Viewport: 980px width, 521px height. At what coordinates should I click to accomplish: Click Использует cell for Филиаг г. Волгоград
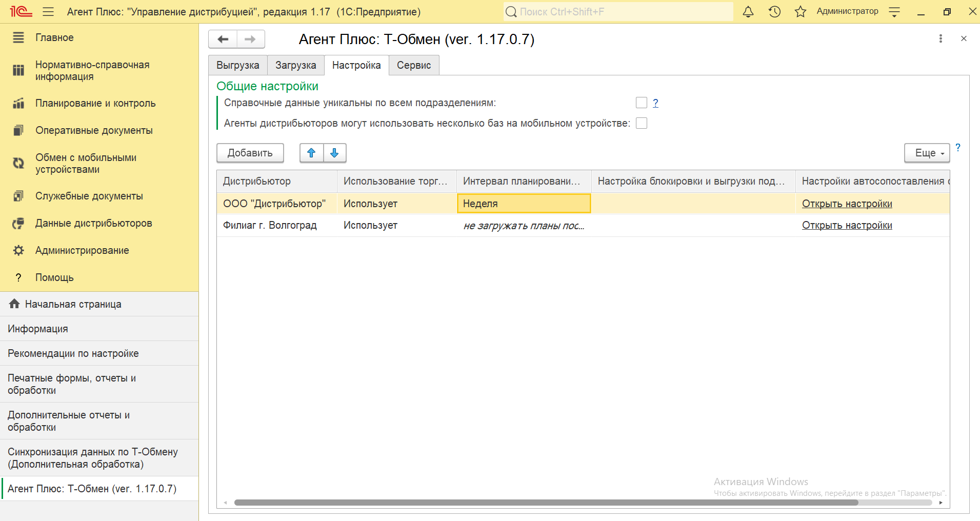click(x=396, y=225)
